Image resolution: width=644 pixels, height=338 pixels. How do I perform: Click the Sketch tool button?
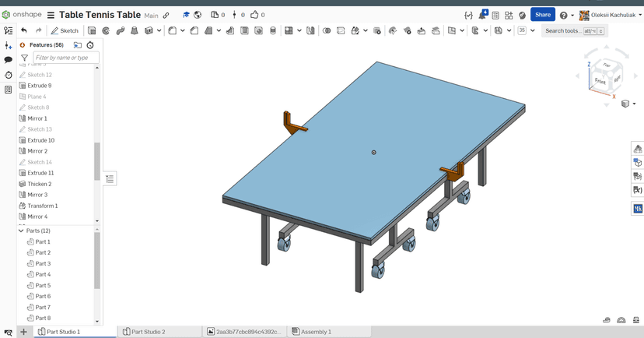point(65,31)
